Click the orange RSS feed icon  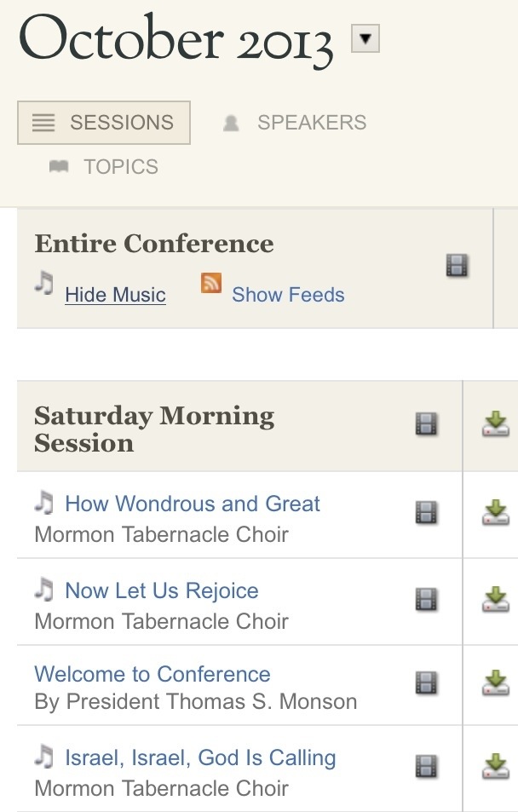(x=211, y=283)
